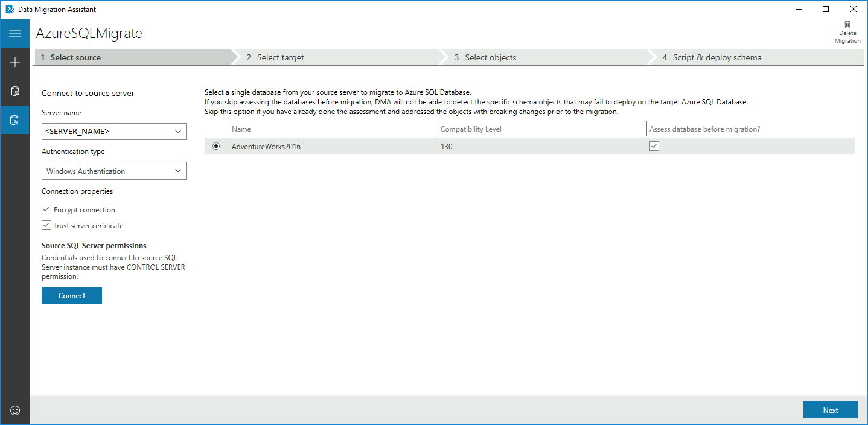Toggle Trust server certificate checkbox
Screen dimensions: 868x425
(46, 225)
